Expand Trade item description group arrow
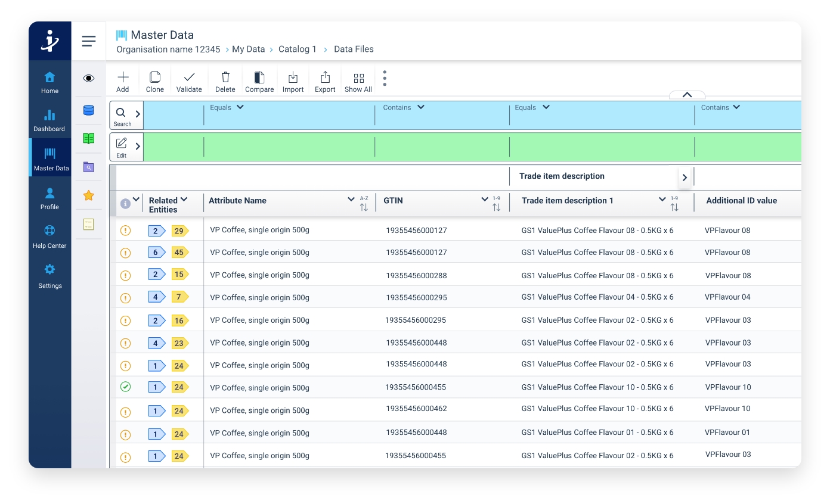This screenshot has width=830, height=504. tap(685, 177)
